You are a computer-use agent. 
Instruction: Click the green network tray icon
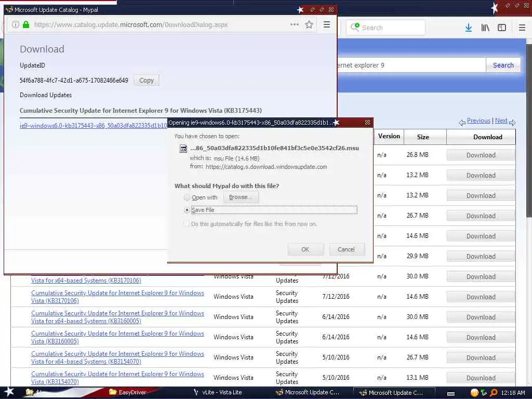(484, 393)
